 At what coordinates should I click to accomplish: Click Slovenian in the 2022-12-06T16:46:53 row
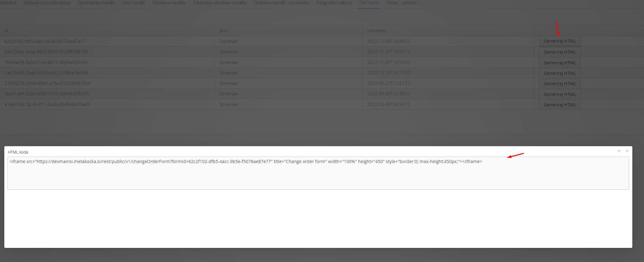(x=229, y=41)
